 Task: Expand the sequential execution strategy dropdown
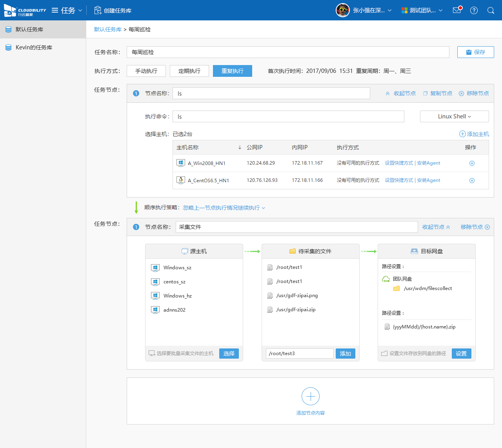[224, 208]
